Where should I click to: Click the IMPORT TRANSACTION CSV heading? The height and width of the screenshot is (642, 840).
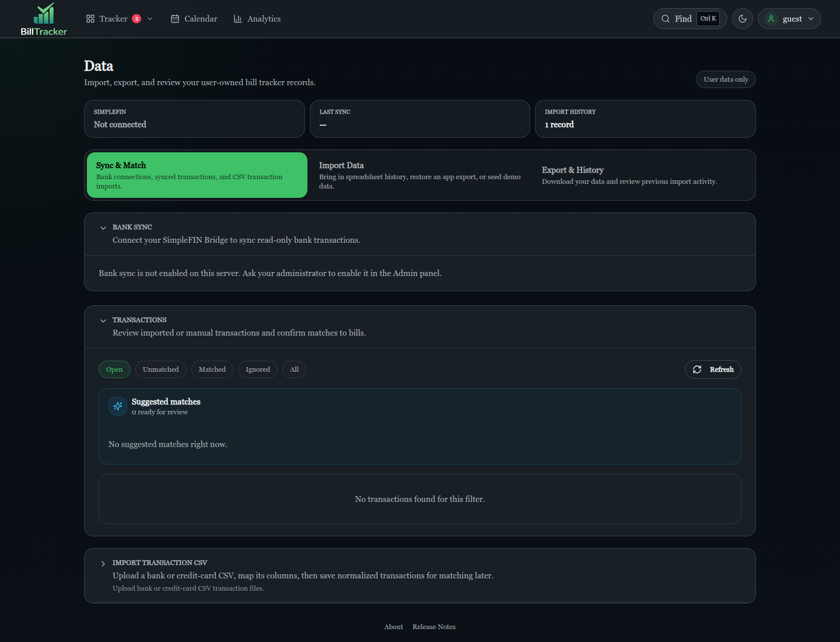[160, 563]
